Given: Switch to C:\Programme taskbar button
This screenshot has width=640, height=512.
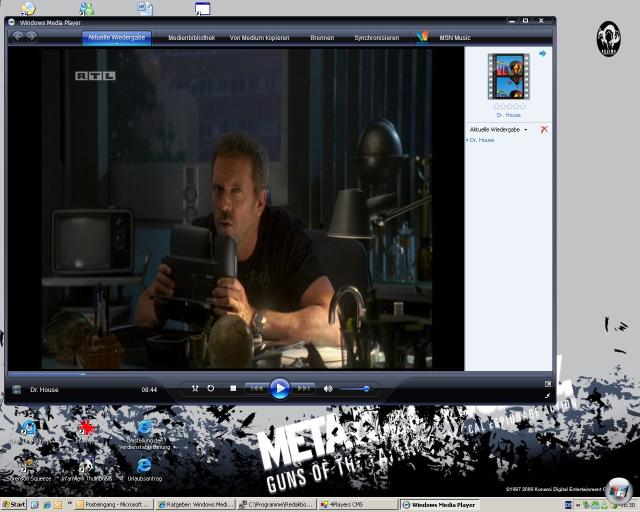Looking at the screenshot, I should pyautogui.click(x=277, y=505).
